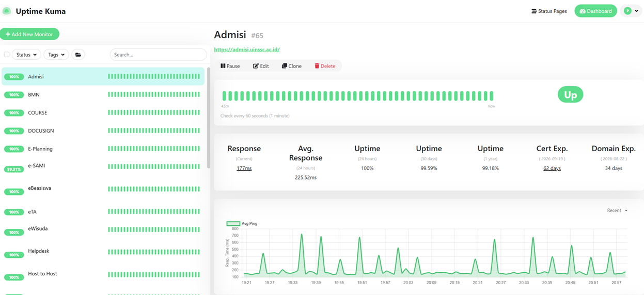Click the 100% badge next to Helpdesk

14,255
